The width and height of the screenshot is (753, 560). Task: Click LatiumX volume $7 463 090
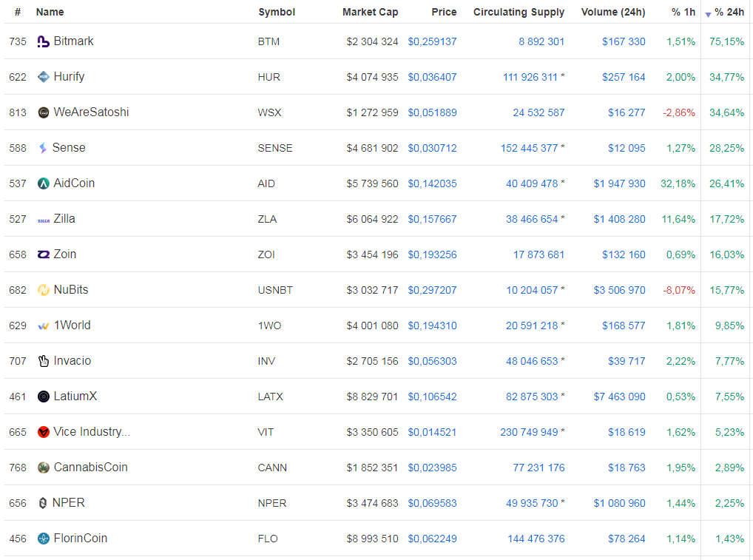click(x=620, y=397)
